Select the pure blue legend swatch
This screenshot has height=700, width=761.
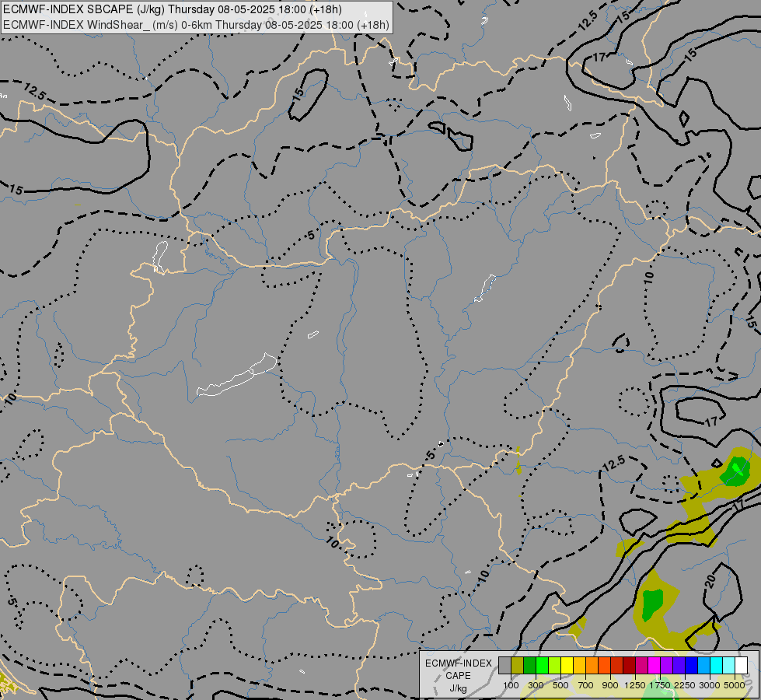tap(691, 665)
